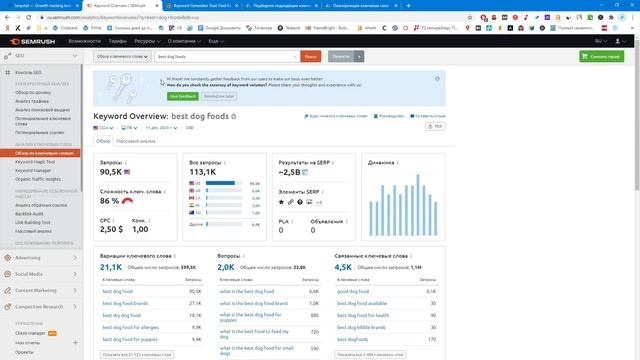640x360 pixels.
Task: Open 'best dog food brands' keyword link
Action: coord(125,303)
